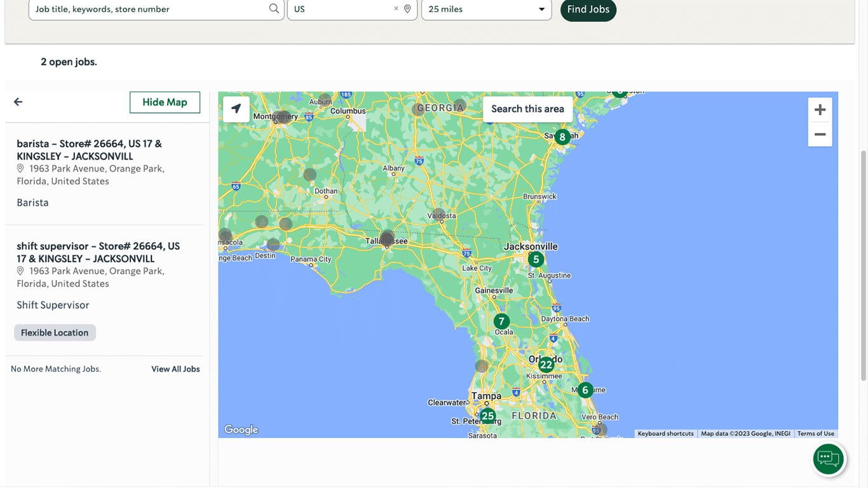
Task: Select the Orlando cluster marker showing 22
Action: [546, 365]
